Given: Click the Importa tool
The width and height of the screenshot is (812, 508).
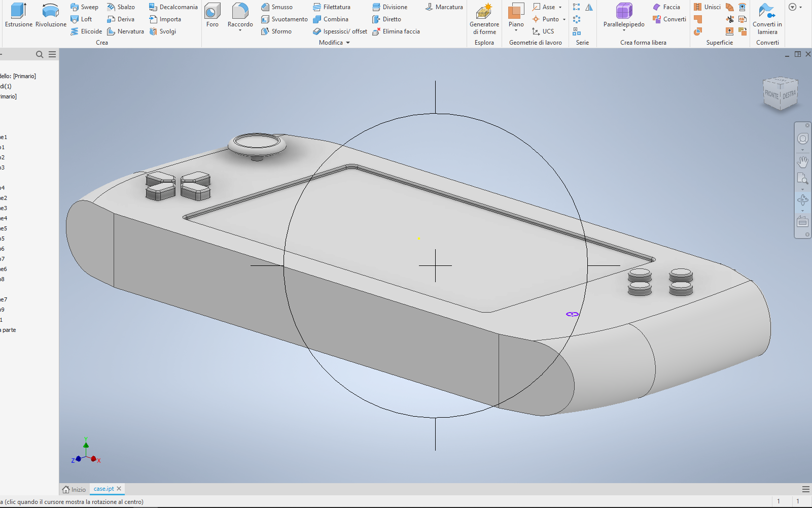Looking at the screenshot, I should (165, 19).
